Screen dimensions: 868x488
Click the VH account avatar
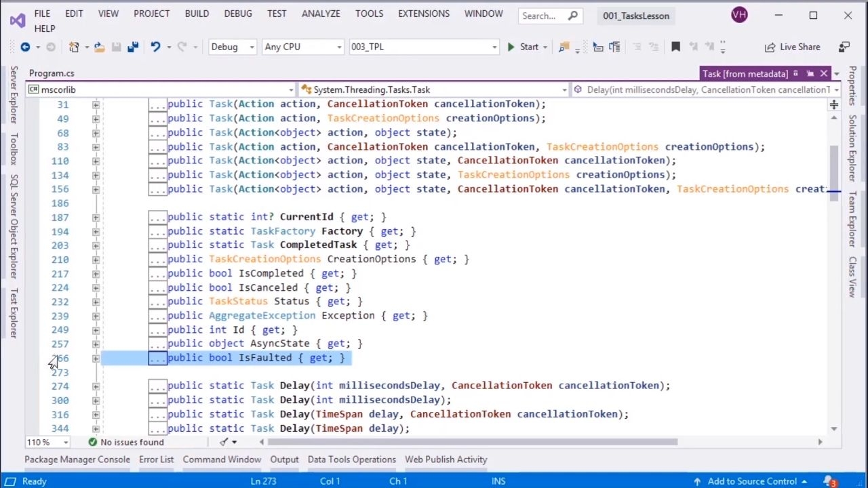[x=740, y=15]
